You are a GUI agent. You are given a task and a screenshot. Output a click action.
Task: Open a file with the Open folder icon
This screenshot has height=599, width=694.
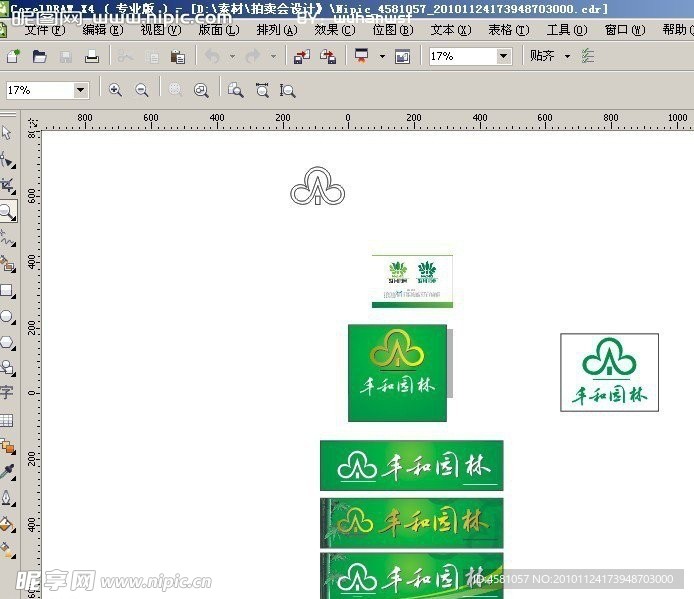click(x=39, y=56)
